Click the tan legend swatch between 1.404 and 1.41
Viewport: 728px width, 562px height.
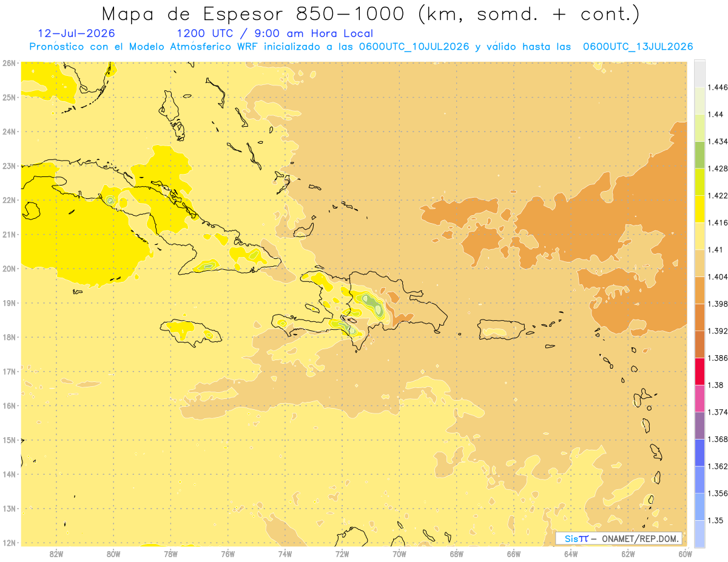tap(699, 263)
